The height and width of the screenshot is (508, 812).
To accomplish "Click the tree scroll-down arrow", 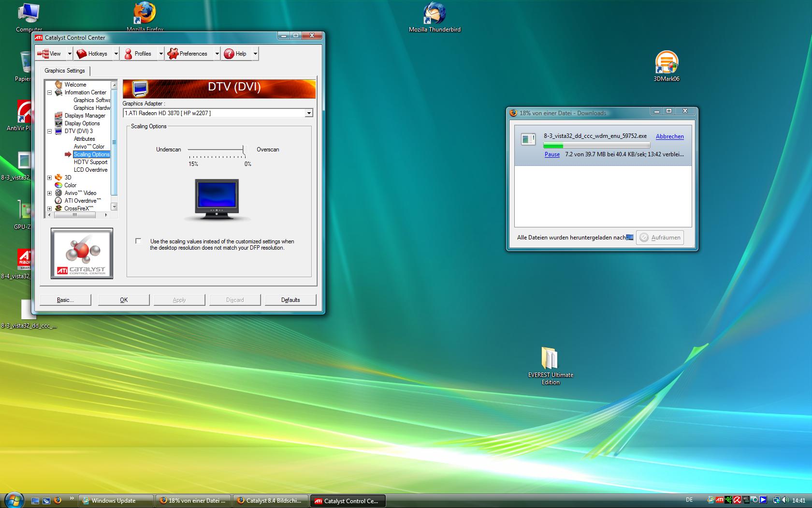I will 114,207.
